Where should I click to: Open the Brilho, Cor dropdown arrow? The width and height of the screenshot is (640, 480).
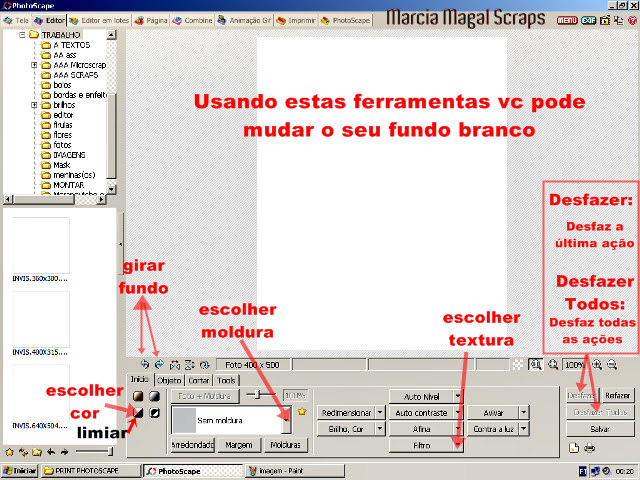(380, 429)
